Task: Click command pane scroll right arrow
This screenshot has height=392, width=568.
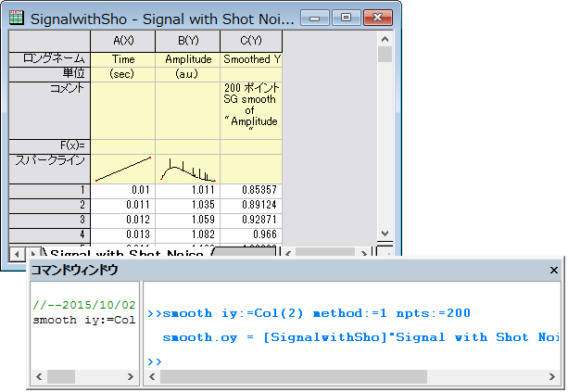Action: click(552, 377)
